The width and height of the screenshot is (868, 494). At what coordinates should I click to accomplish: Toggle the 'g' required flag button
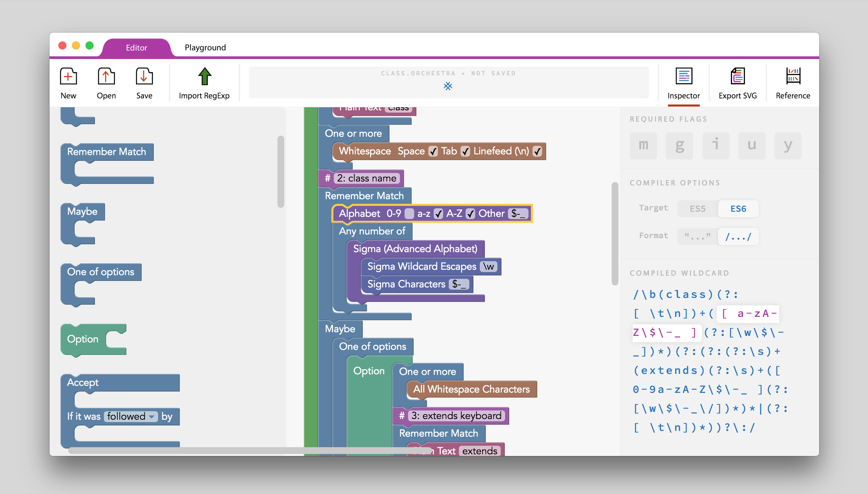tap(679, 146)
